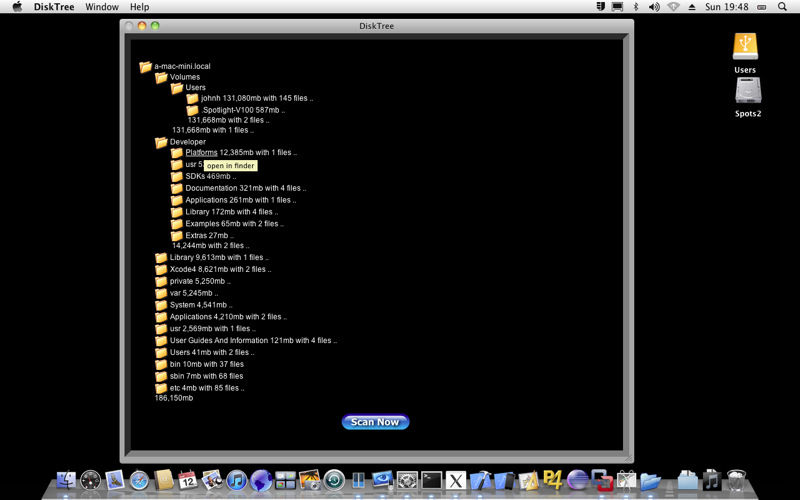This screenshot has height=500, width=800.
Task: Click the 131,668mb with 2 files summary
Action: pyautogui.click(x=229, y=120)
